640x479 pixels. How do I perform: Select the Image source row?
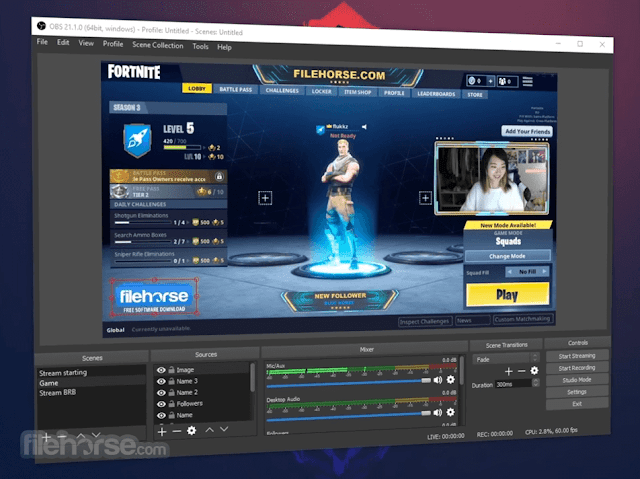[202, 370]
